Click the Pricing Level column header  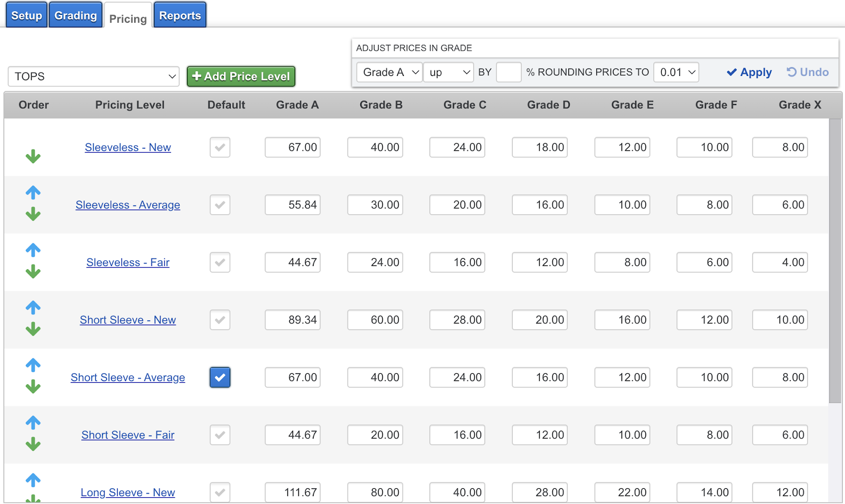tap(130, 105)
